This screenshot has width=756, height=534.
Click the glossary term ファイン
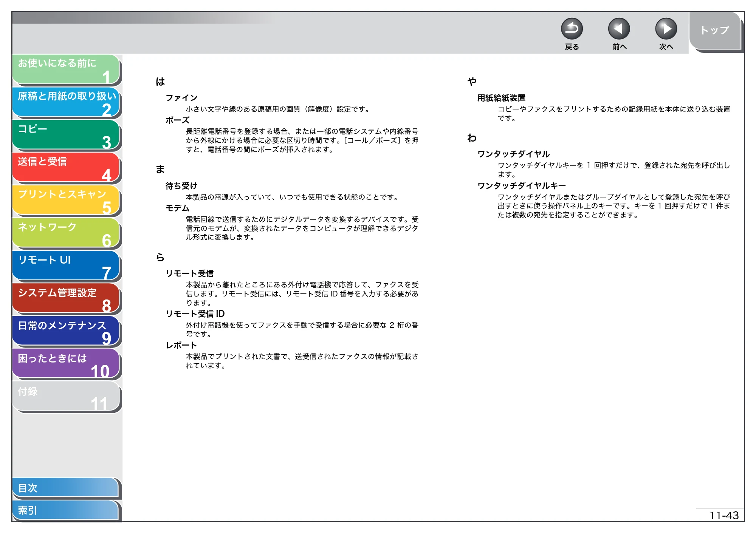[x=181, y=98]
